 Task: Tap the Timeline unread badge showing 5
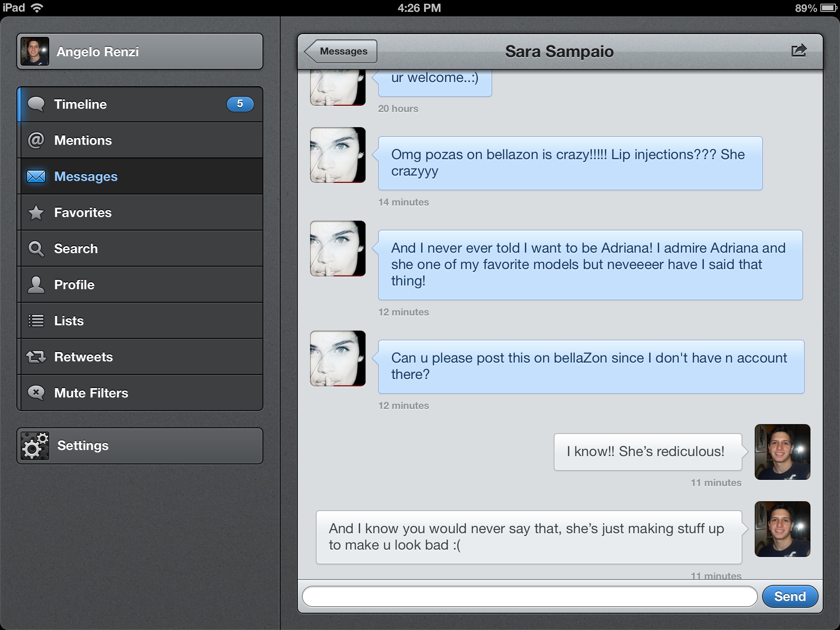(240, 104)
